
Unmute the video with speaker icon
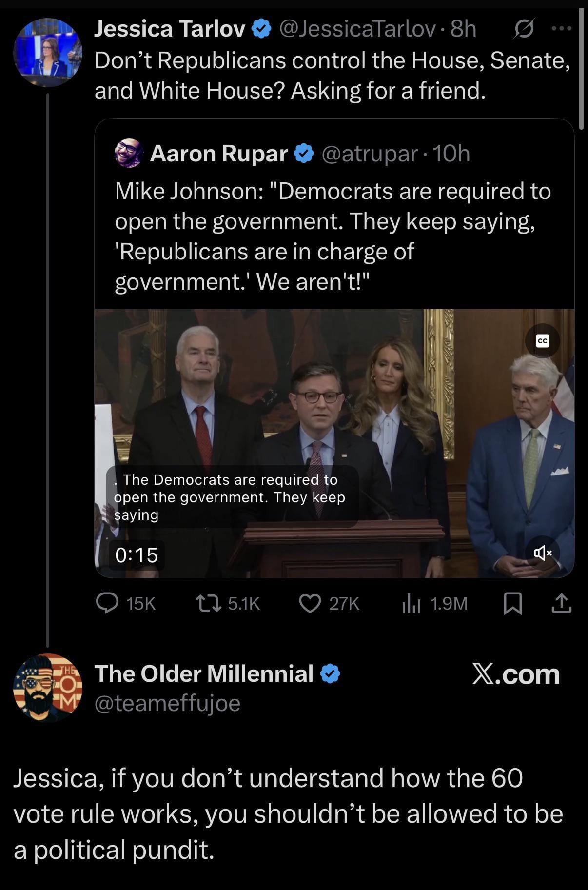(x=542, y=553)
